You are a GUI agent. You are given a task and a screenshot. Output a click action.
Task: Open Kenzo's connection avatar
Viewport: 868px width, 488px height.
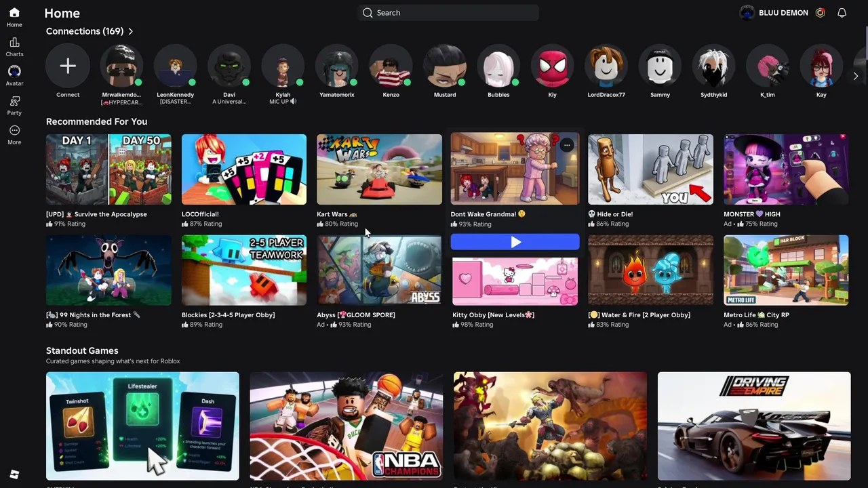point(391,66)
